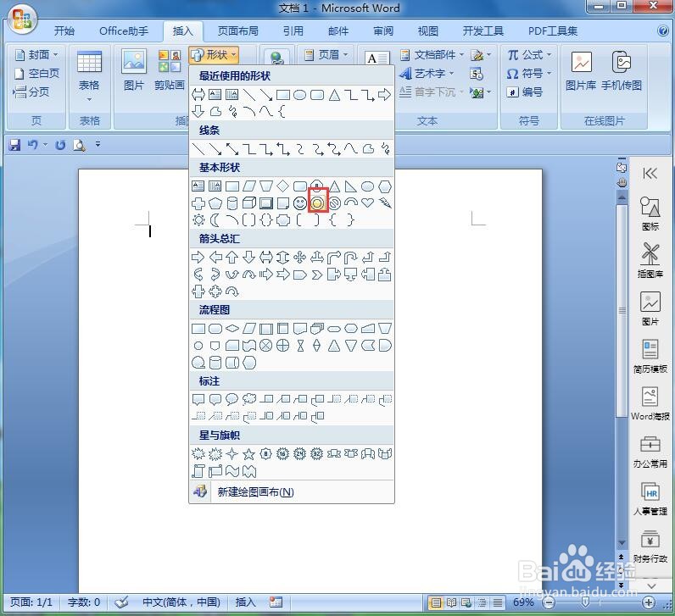Screen dimensions: 675x616
Task: Choose the scribble line shape
Action: [x=385, y=149]
